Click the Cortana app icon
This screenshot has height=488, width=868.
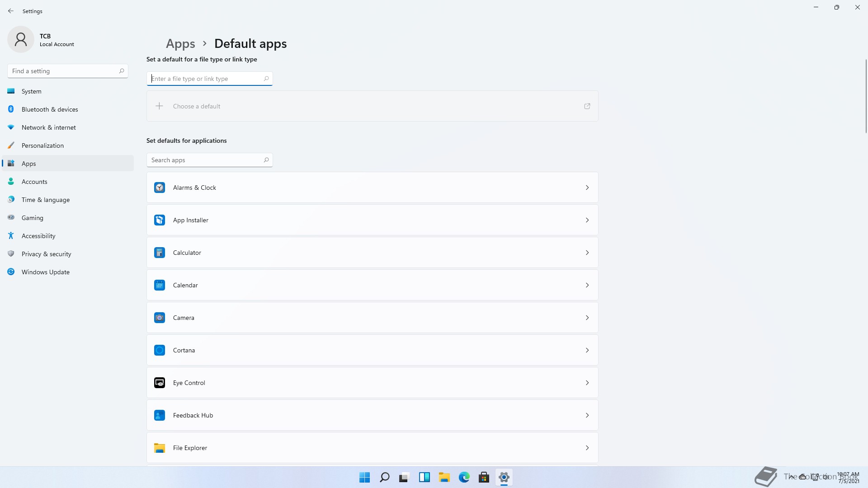(160, 350)
